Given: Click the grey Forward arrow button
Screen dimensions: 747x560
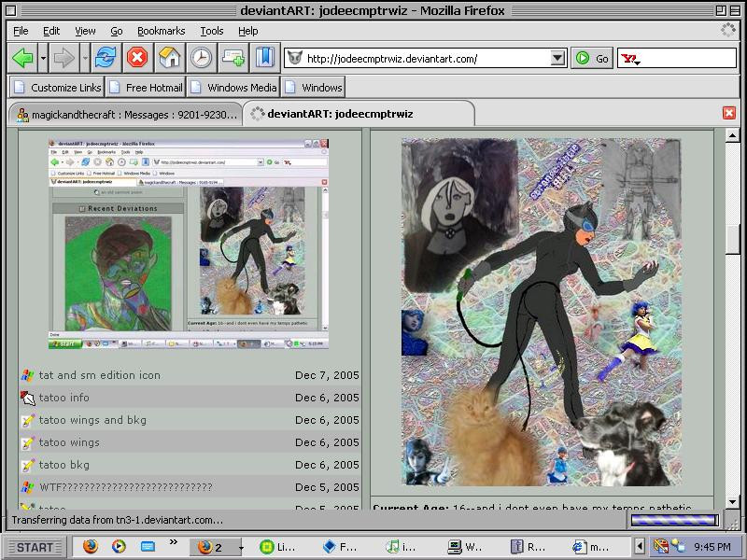Looking at the screenshot, I should pos(63,58).
